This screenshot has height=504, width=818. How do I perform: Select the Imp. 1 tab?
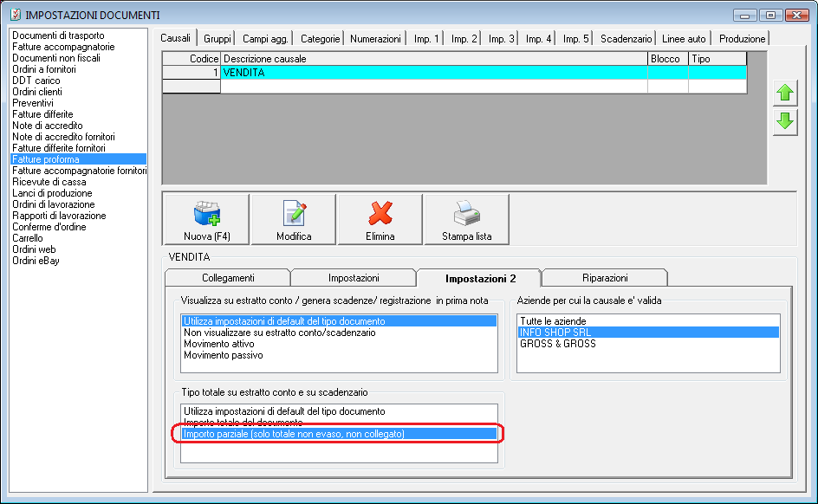(426, 39)
